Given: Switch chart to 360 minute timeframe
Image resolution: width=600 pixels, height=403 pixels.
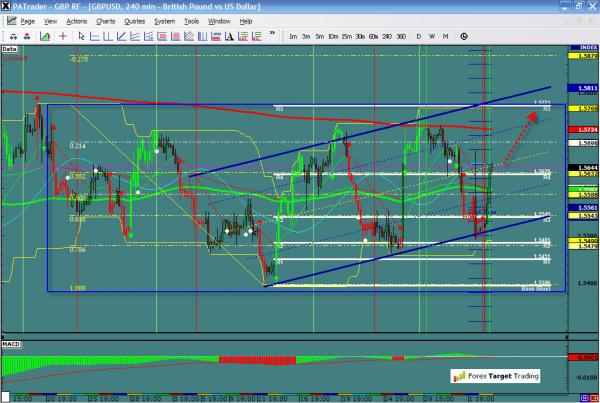Looking at the screenshot, I should pyautogui.click(x=401, y=36).
